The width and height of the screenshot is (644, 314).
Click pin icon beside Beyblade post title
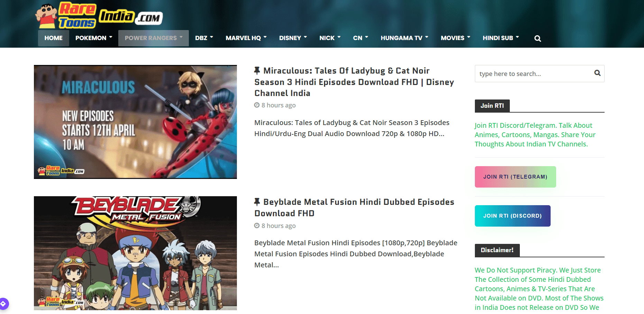(x=257, y=202)
